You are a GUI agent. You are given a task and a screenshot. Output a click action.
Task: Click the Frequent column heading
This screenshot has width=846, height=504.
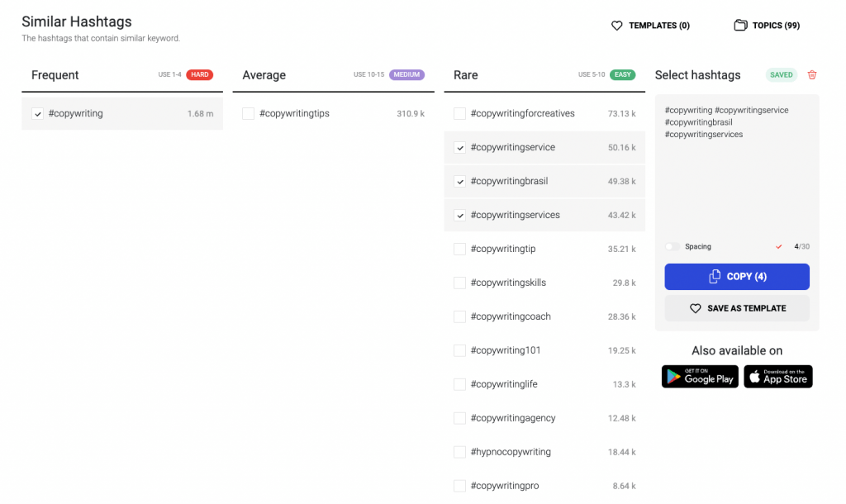(55, 75)
